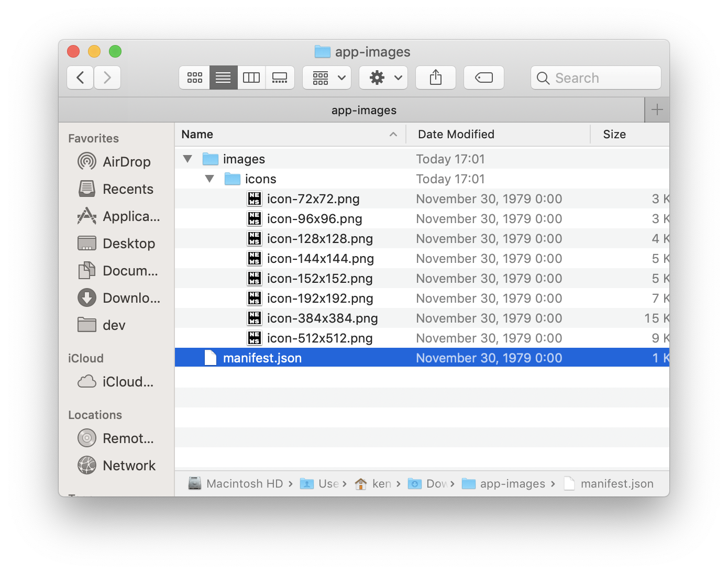Open the action gear dropdown
Viewport: 728px width, 574px height.
(x=383, y=77)
